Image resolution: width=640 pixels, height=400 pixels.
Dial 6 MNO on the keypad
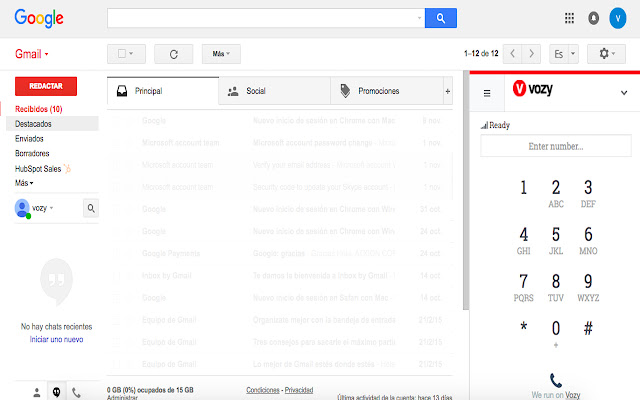click(588, 240)
